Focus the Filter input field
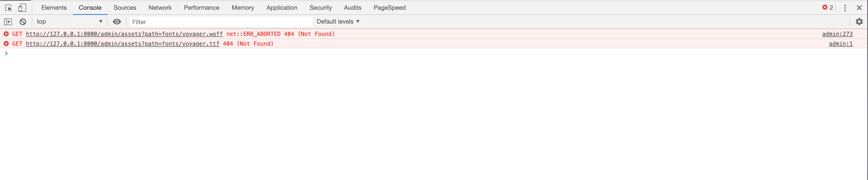This screenshot has height=180, width=868. (221, 22)
